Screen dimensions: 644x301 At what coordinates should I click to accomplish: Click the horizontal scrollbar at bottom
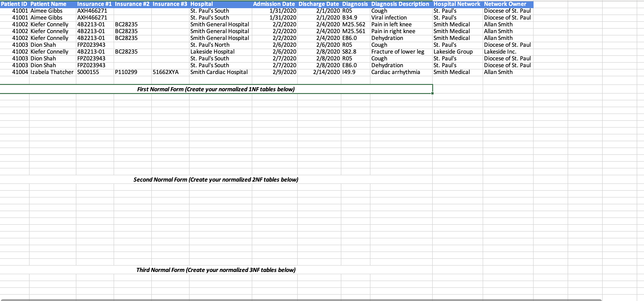coord(301,300)
